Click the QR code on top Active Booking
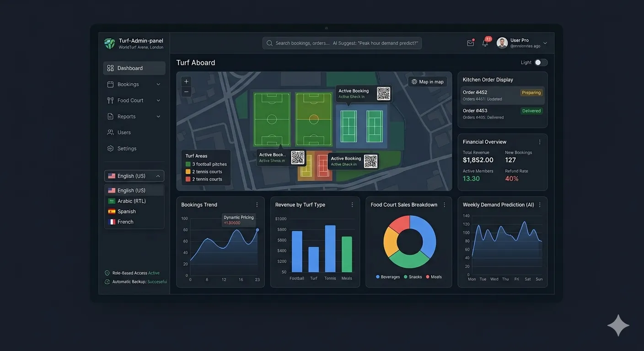644x351 pixels. pos(383,94)
